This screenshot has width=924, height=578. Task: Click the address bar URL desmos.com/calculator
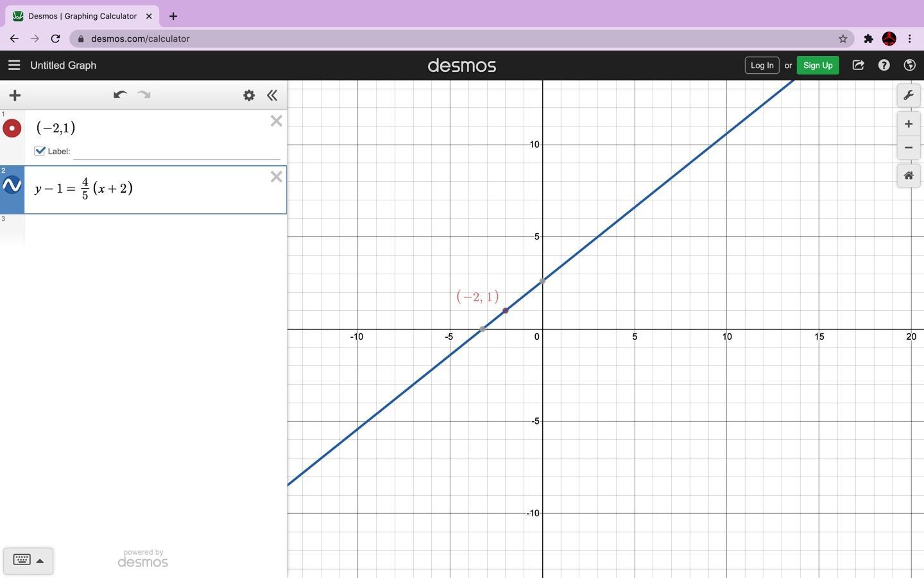coord(141,39)
